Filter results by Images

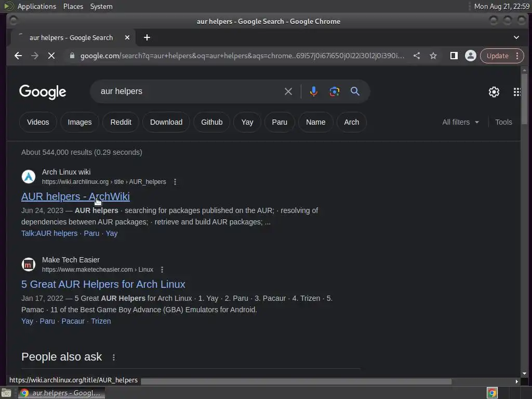pos(79,122)
